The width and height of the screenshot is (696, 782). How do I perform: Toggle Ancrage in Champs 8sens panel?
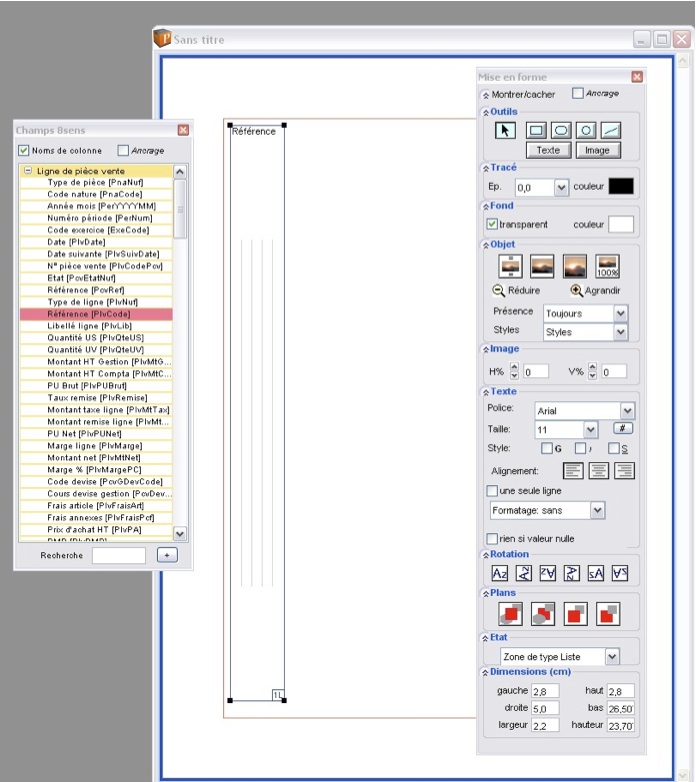123,150
